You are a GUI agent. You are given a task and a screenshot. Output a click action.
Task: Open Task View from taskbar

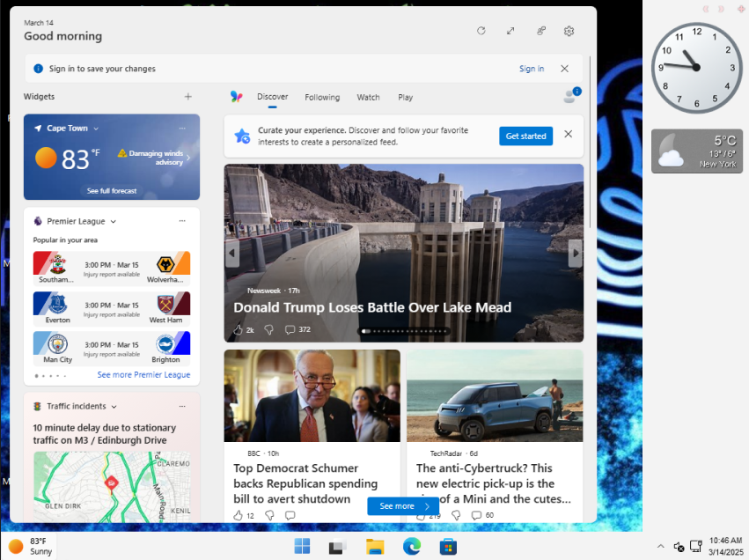(338, 546)
